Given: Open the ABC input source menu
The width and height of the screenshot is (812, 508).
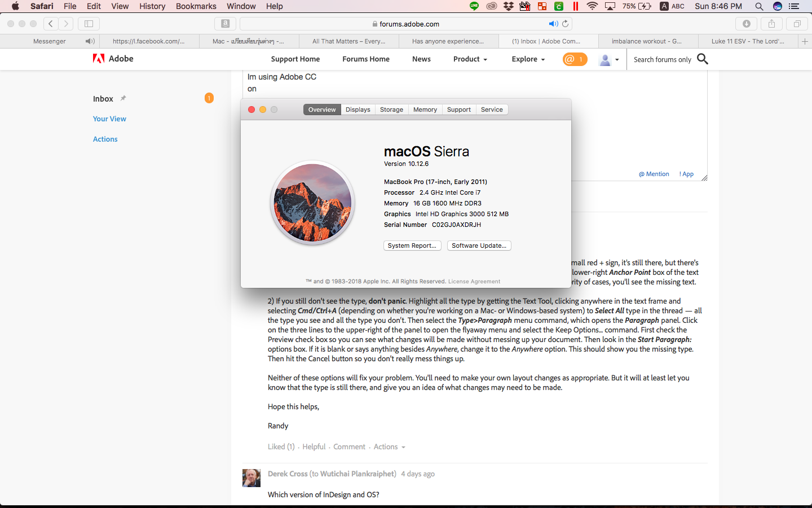Looking at the screenshot, I should pyautogui.click(x=672, y=6).
